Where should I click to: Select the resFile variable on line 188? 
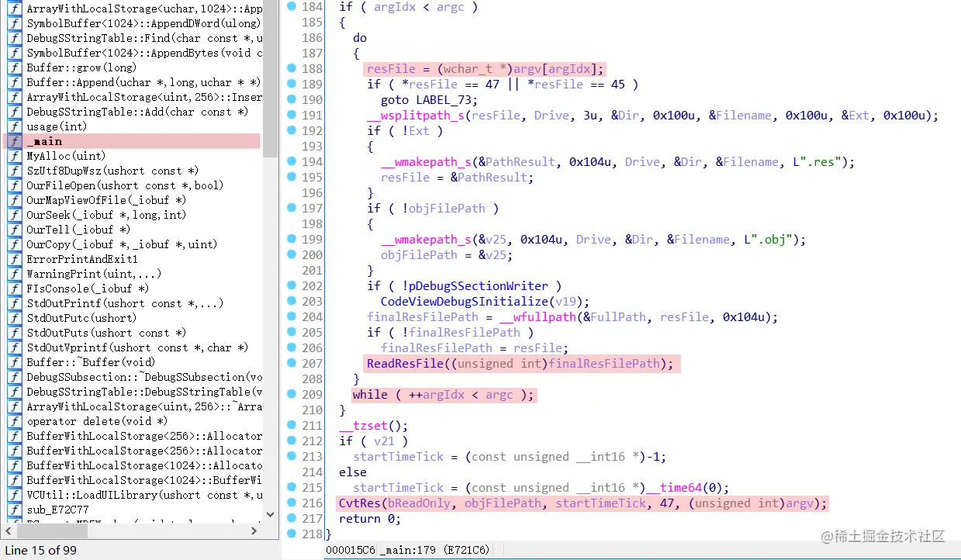click(x=391, y=68)
